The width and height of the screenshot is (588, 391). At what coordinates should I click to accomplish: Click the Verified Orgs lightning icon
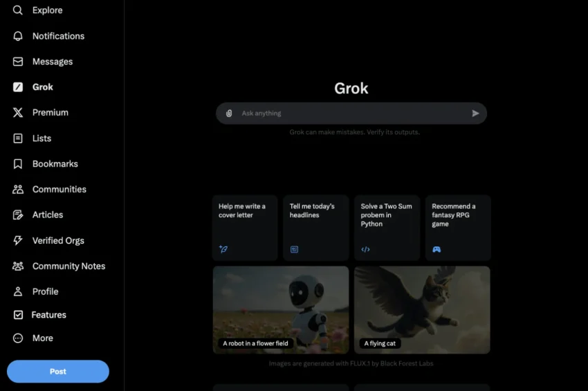click(x=18, y=241)
